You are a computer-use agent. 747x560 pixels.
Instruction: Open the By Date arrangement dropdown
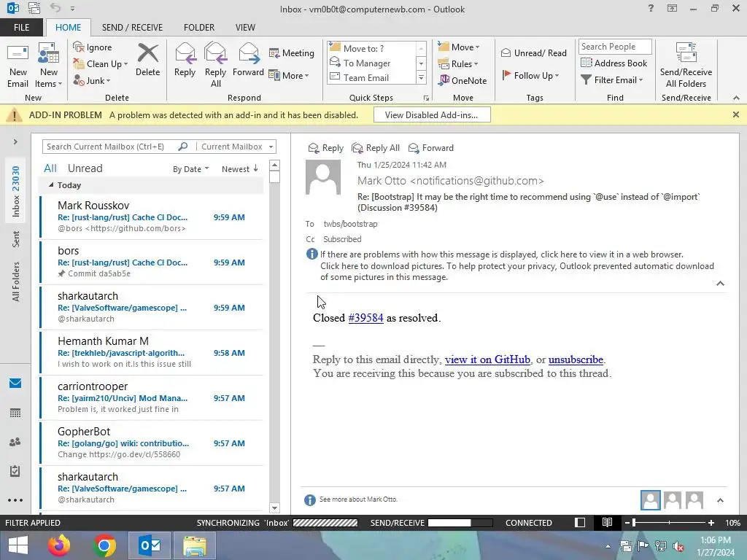190,169
